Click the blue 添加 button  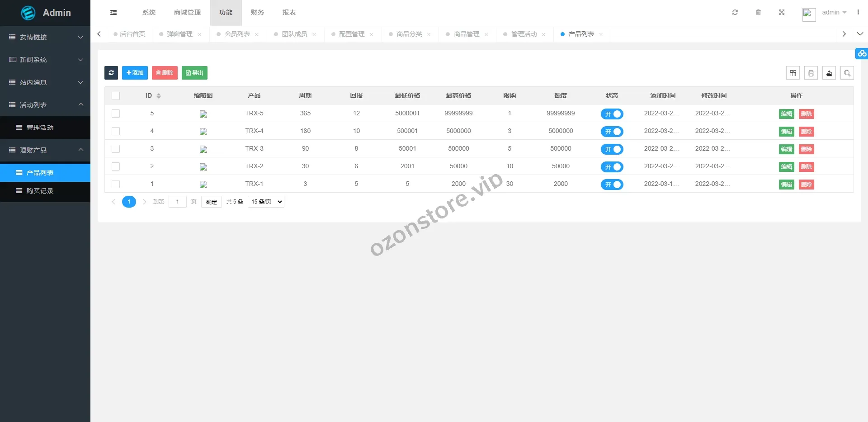(135, 73)
